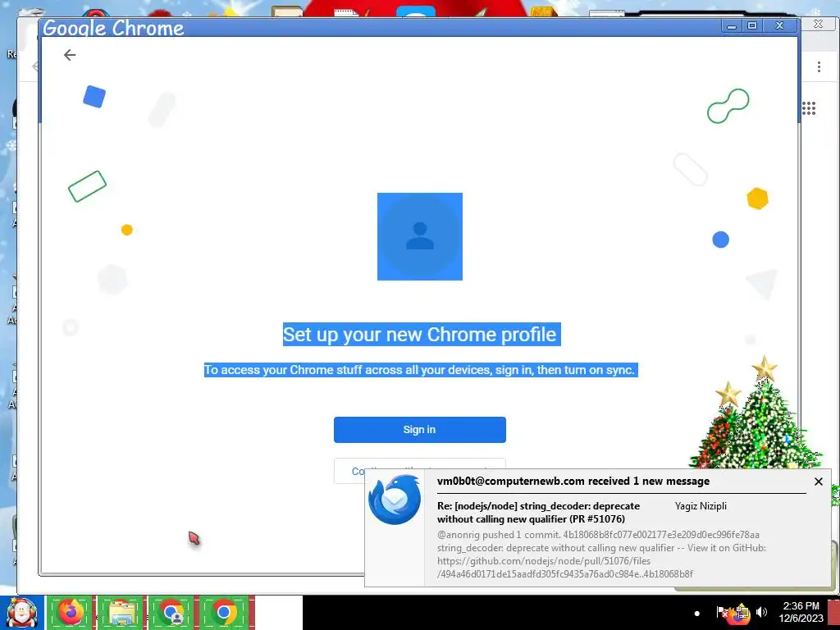This screenshot has height=630, width=840.
Task: Click the blue Sign in button
Action: pos(419,430)
